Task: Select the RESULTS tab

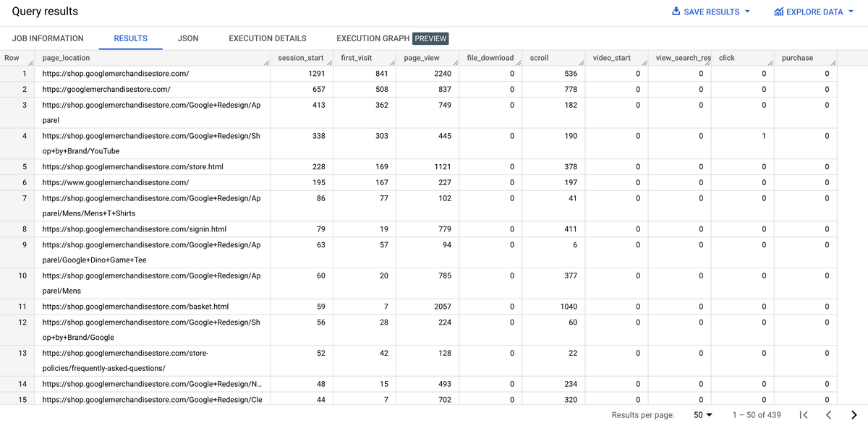Action: [130, 38]
